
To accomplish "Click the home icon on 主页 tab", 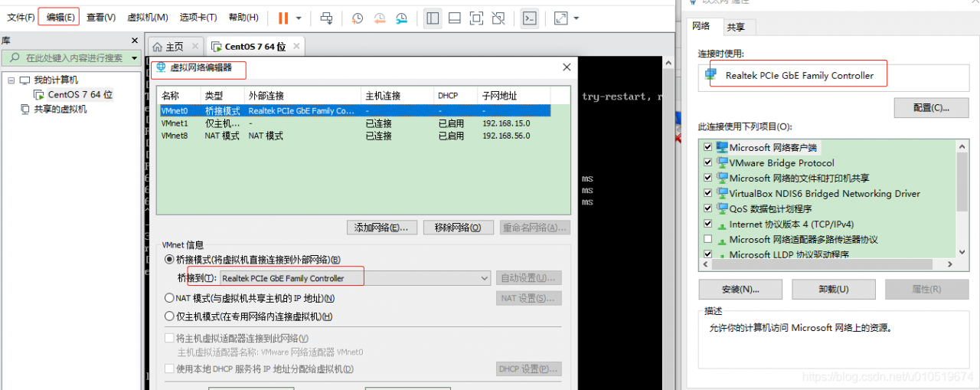I will (x=158, y=47).
